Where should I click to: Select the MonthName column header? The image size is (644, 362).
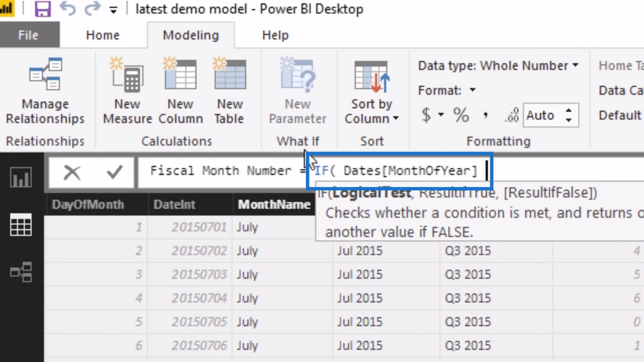(x=274, y=205)
